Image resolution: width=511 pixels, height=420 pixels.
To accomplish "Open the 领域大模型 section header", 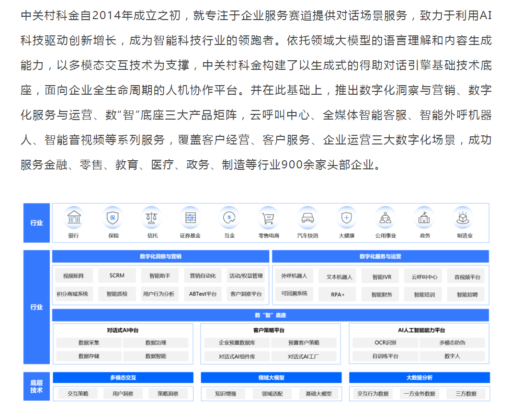I will [x=271, y=377].
